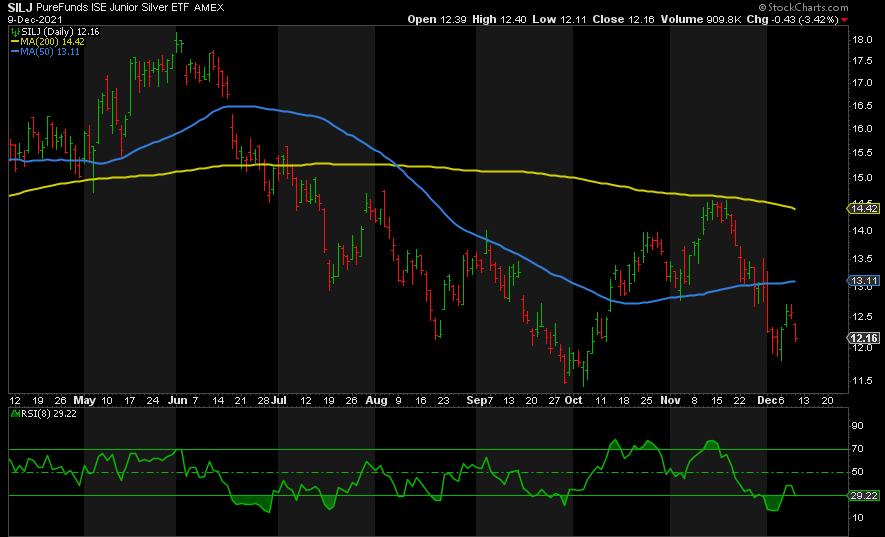The height and width of the screenshot is (537, 885).
Task: Click the 'RSI(8) 29.22' legend text
Action: tap(49, 414)
